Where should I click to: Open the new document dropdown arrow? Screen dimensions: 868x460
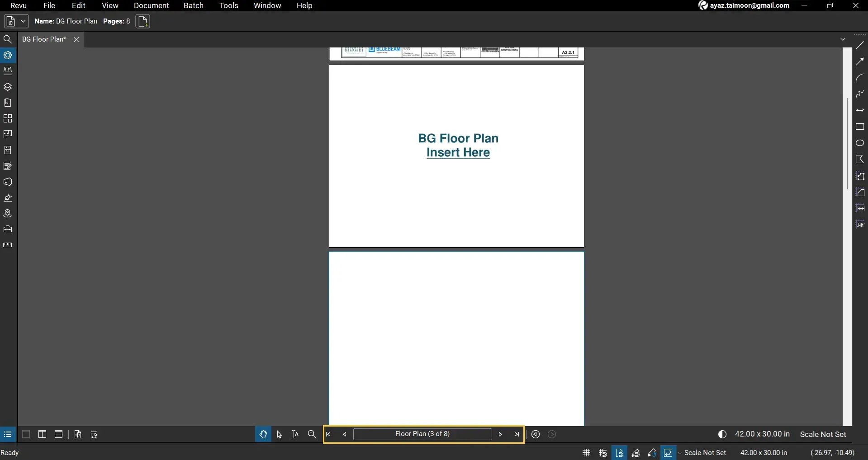[22, 21]
